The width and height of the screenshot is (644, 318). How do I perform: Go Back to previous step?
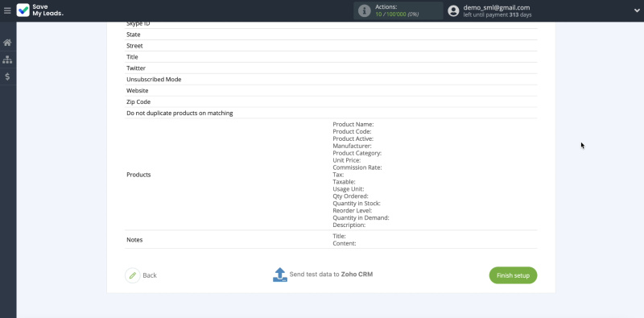[x=150, y=275]
